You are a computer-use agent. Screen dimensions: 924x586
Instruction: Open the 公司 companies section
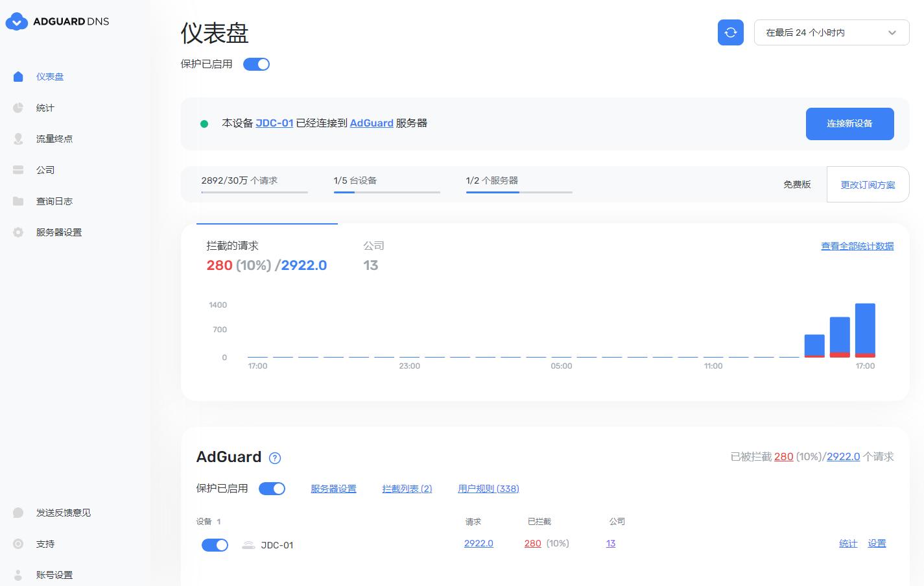click(44, 169)
